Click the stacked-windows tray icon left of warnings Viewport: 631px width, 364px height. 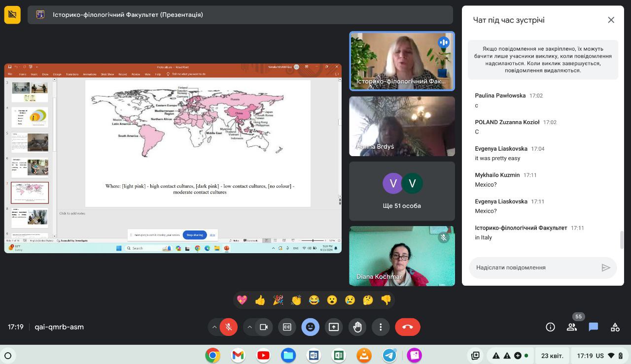click(475, 356)
